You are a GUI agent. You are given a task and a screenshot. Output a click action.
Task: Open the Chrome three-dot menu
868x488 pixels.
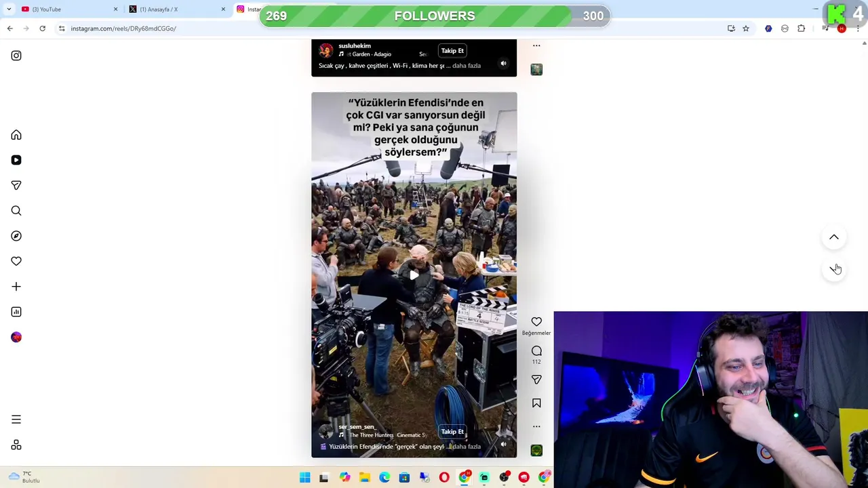pos(858,28)
